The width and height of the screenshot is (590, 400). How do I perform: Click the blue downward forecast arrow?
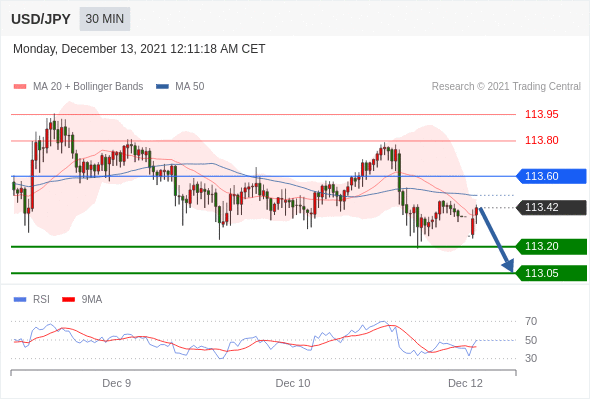click(496, 239)
